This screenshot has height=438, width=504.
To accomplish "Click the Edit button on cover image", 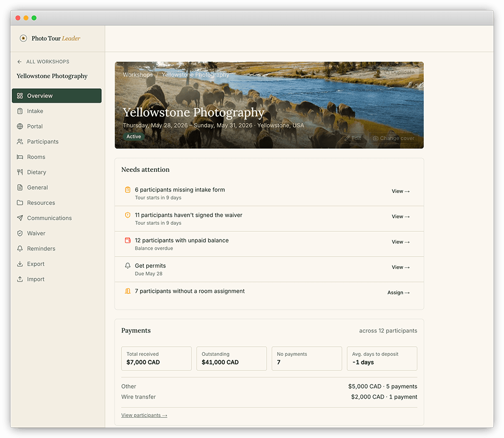I will point(353,138).
